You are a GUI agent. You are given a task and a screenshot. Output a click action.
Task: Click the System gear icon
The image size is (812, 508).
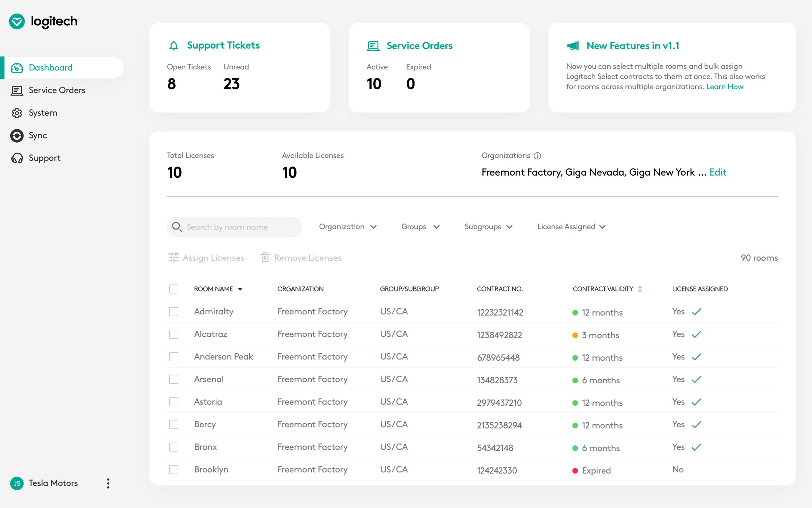click(x=17, y=113)
